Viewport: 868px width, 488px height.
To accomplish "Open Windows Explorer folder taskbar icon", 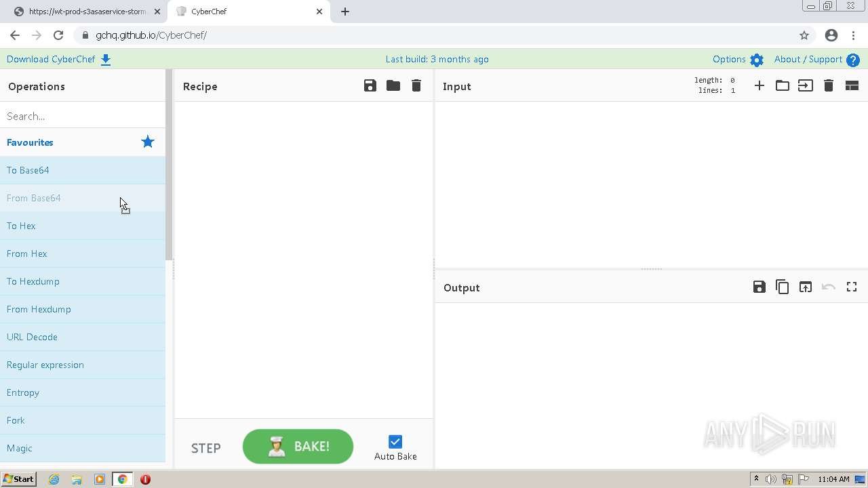I will [x=77, y=479].
